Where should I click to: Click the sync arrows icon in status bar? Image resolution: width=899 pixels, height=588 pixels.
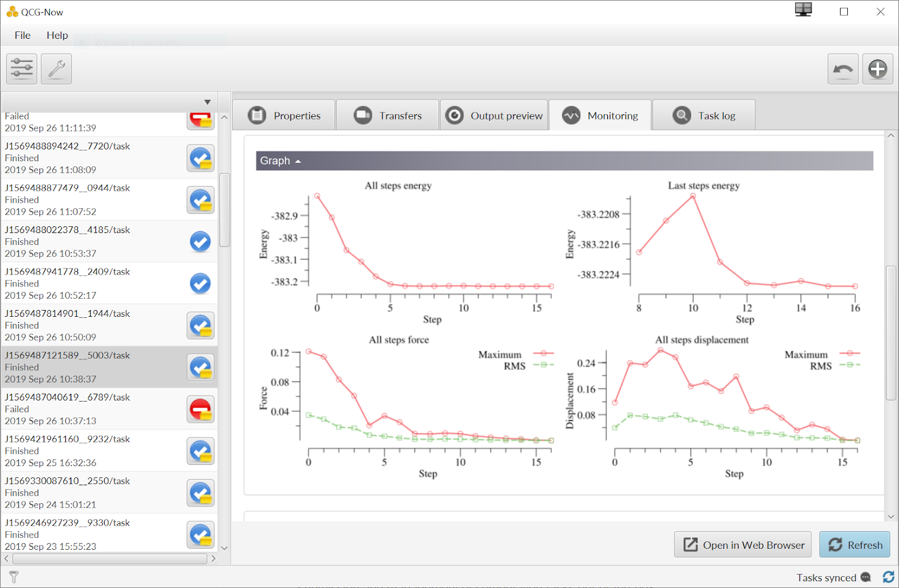point(888,577)
